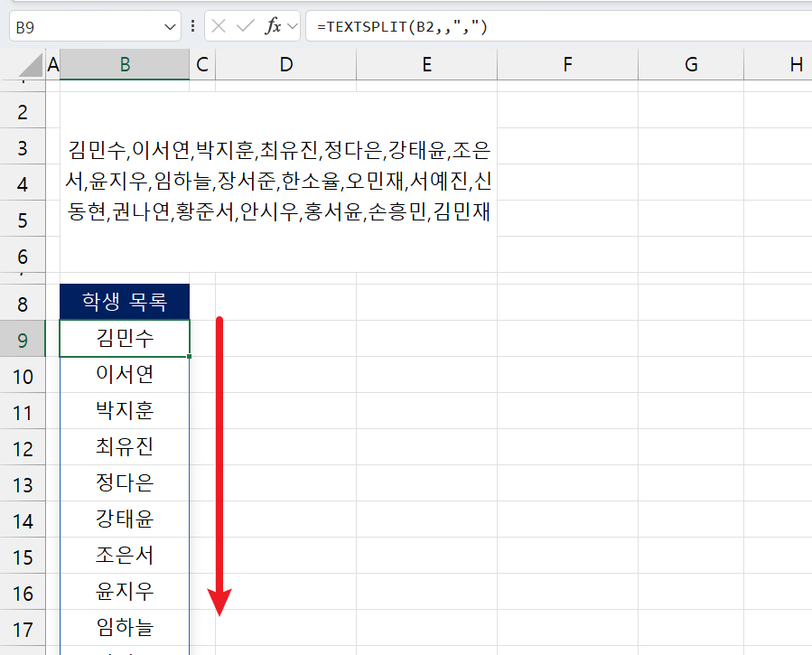Select column E header
Screen dimensions: 812x655
click(x=426, y=65)
